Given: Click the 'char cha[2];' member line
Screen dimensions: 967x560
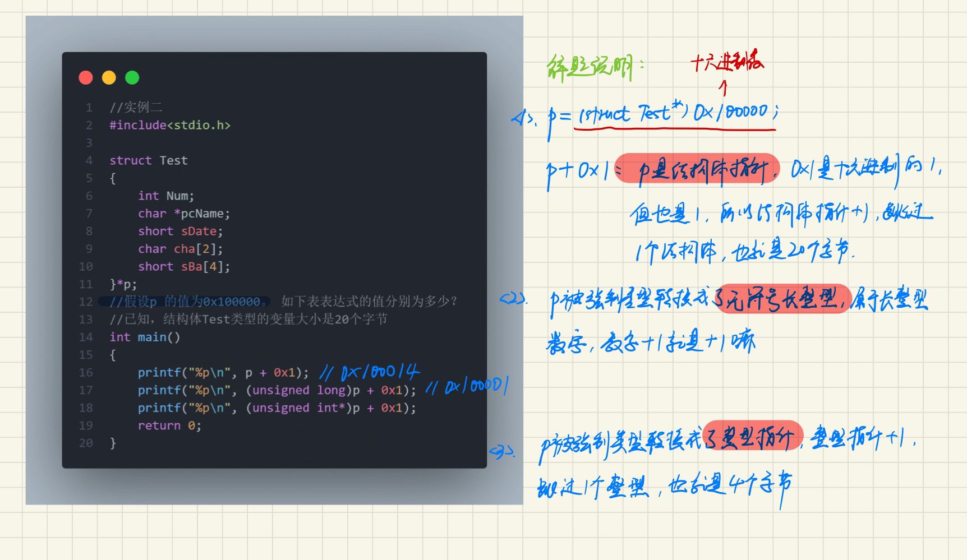Looking at the screenshot, I should 181,249.
